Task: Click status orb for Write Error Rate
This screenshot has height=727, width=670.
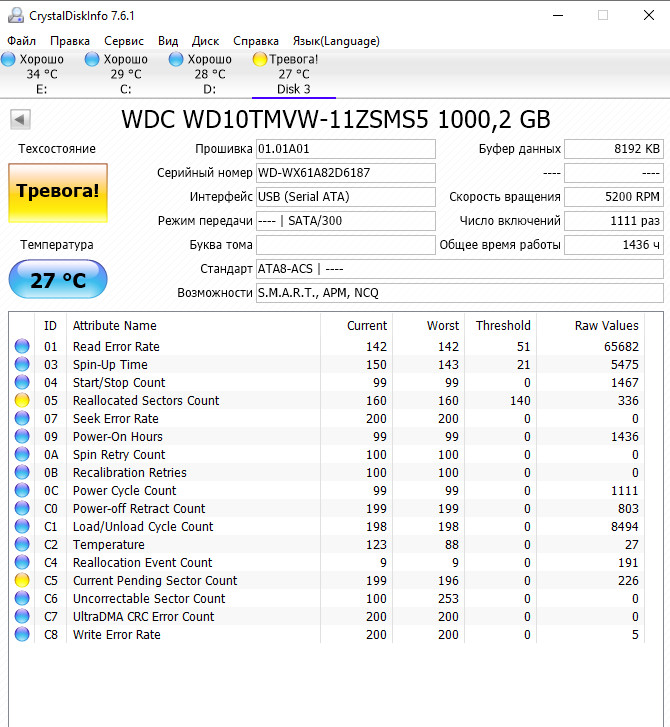Action: [22, 634]
